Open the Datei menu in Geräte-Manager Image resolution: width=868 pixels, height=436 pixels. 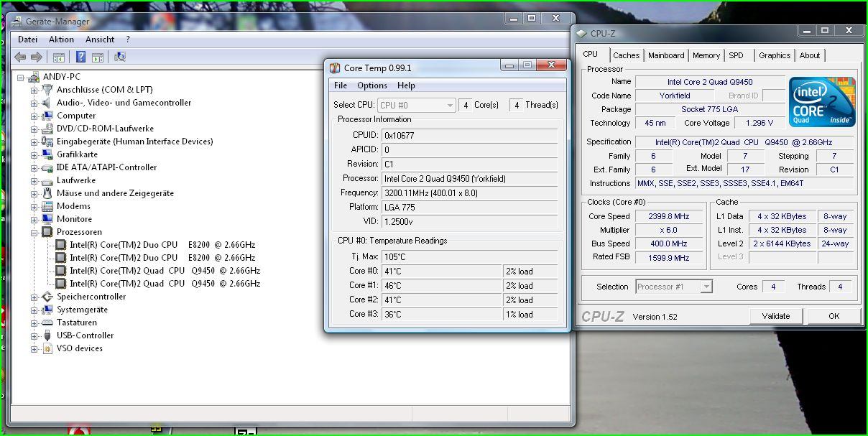coord(27,40)
